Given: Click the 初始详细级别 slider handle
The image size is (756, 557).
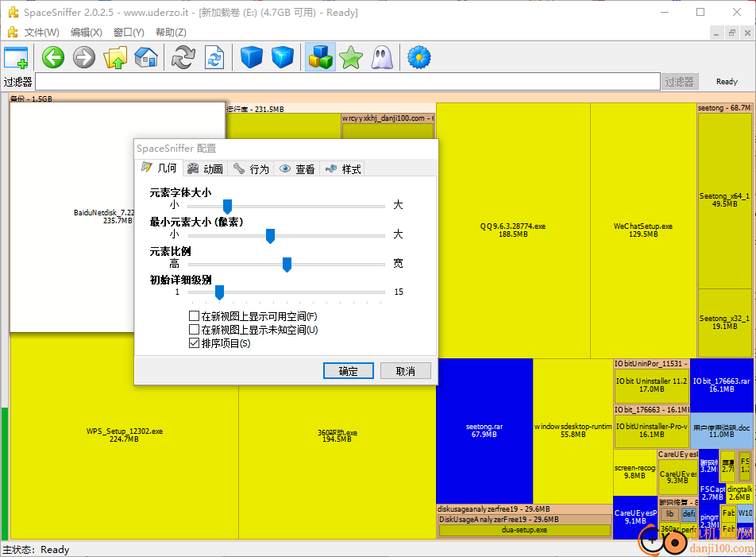Looking at the screenshot, I should tap(219, 292).
